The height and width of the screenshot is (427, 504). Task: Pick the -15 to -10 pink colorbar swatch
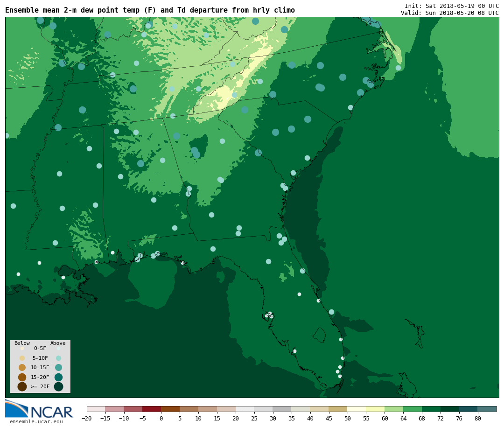point(114,409)
